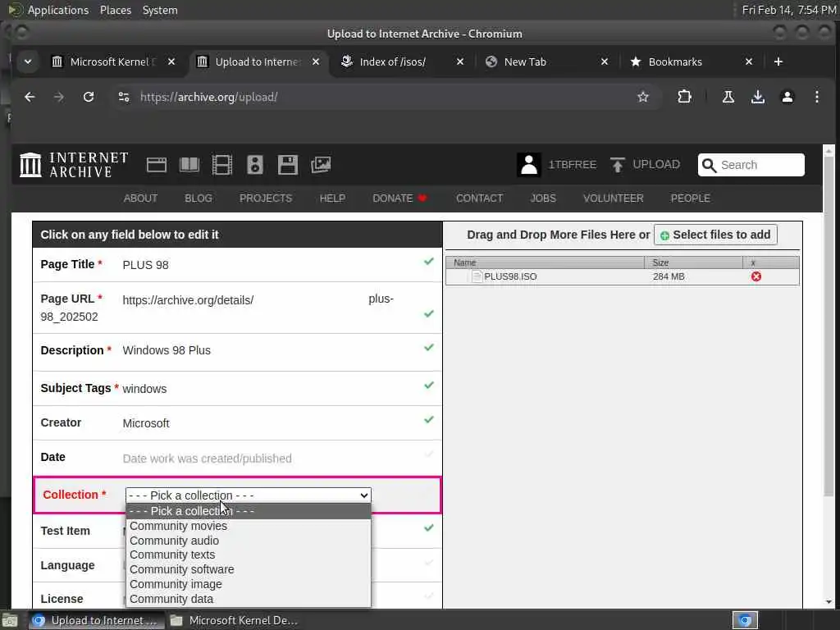Open the texts (book) collection icon
Screen dimensions: 840x630
point(189,165)
